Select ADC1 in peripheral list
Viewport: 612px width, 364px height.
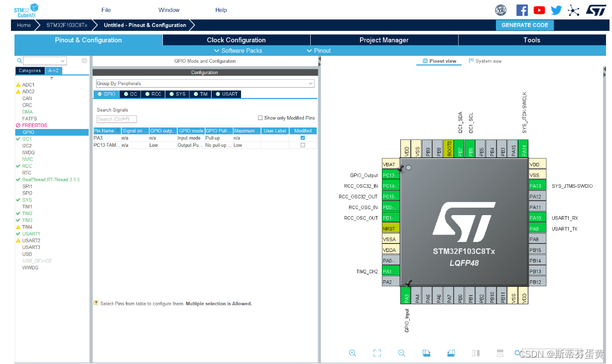28,85
